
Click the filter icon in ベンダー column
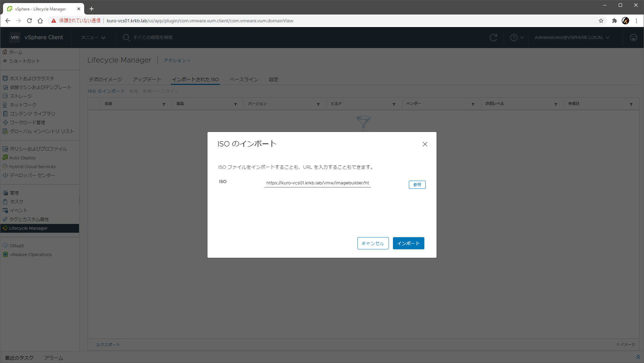(x=473, y=104)
